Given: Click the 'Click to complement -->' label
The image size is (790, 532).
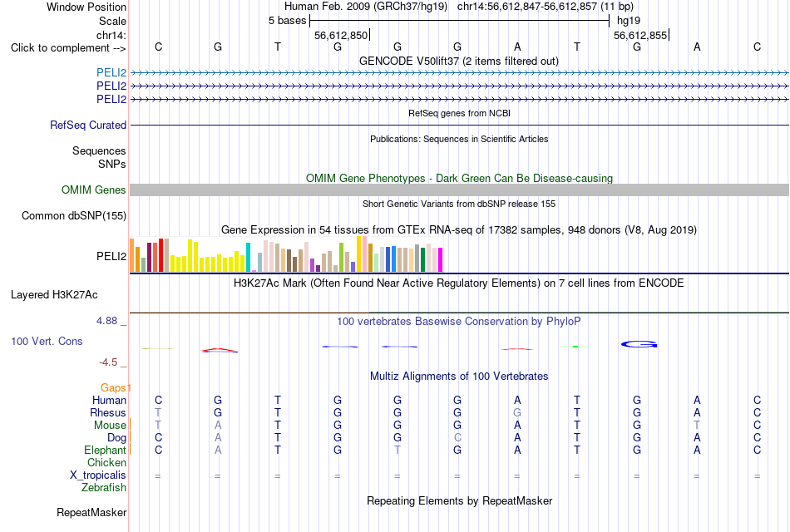Looking at the screenshot, I should click(x=68, y=48).
